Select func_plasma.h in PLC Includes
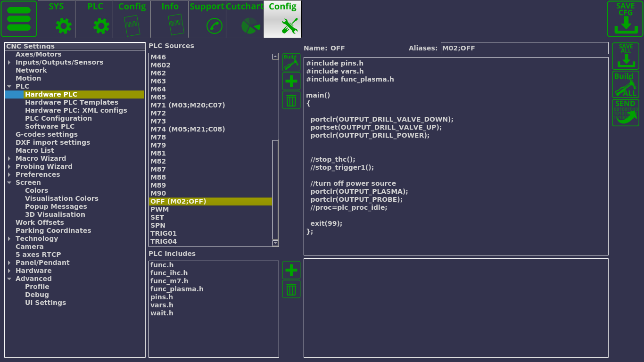Viewport: 644px width, 362px height. point(177,289)
